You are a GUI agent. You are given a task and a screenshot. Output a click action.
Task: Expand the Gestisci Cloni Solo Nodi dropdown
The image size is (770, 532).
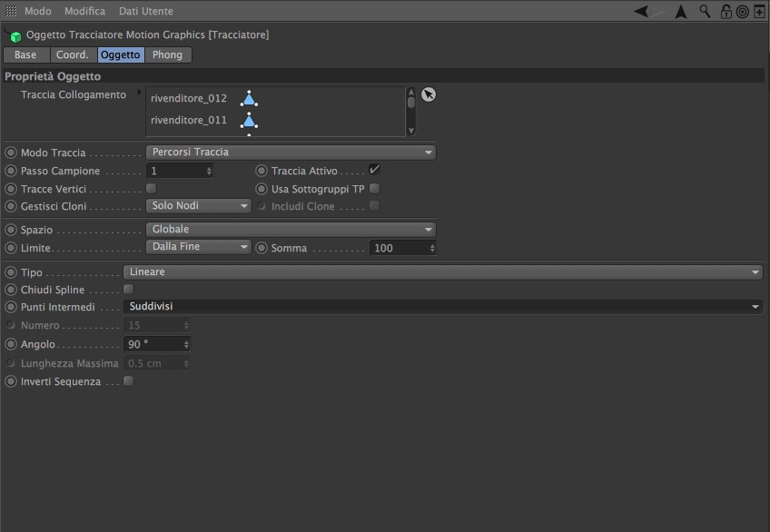coord(198,206)
